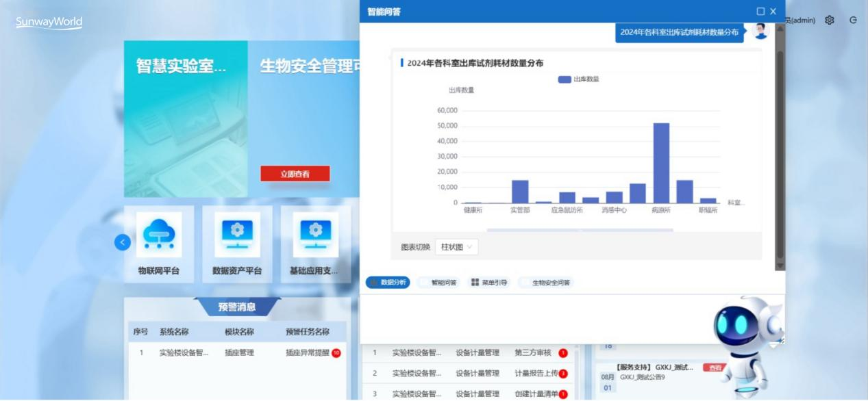Screen dimensions: 868x401
Task: Click the chat message input area
Action: (534, 318)
